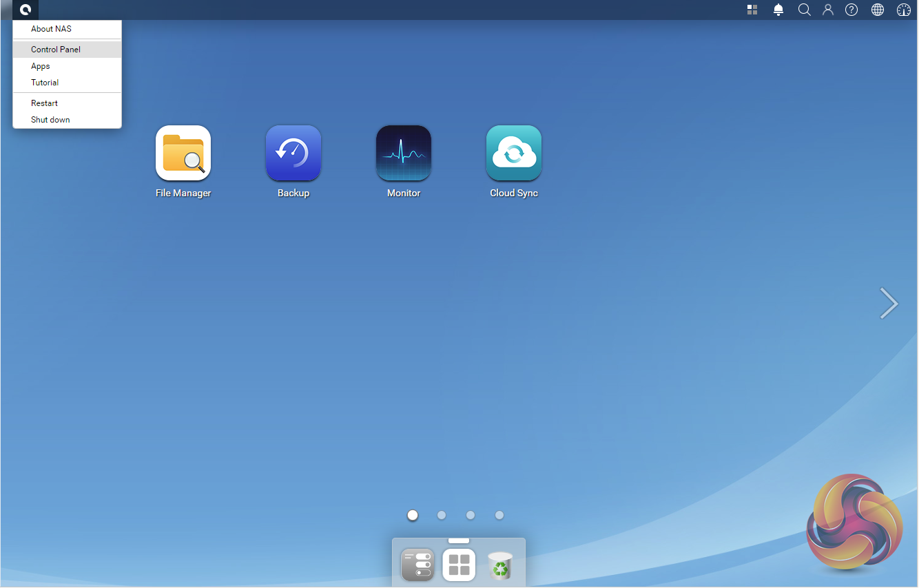Open the user account icon
Screen dimensions: 919x588
[828, 10]
